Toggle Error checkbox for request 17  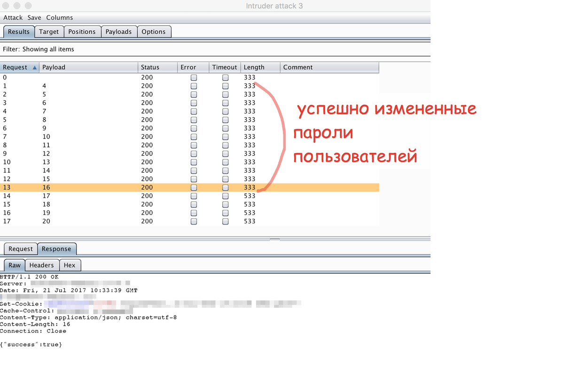point(194,221)
